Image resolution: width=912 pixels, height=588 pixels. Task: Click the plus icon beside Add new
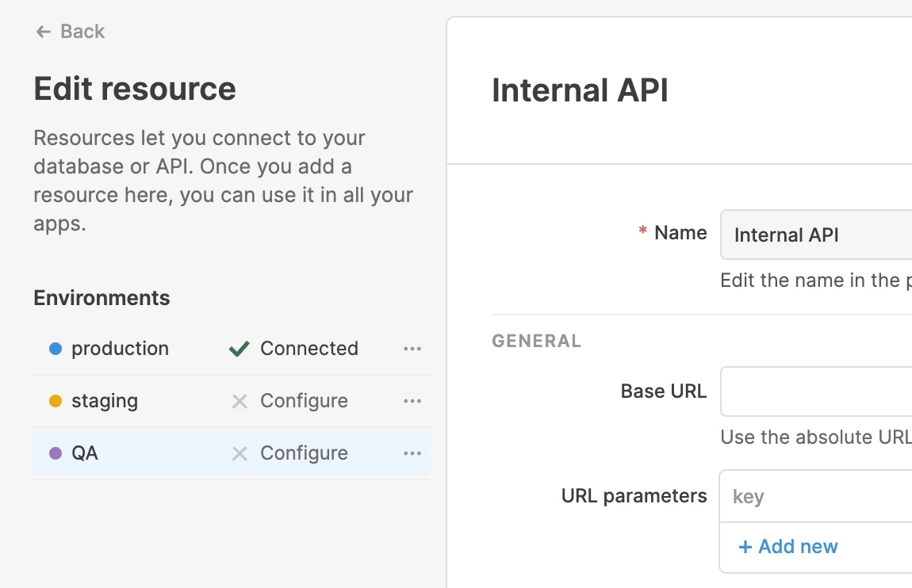click(x=745, y=547)
